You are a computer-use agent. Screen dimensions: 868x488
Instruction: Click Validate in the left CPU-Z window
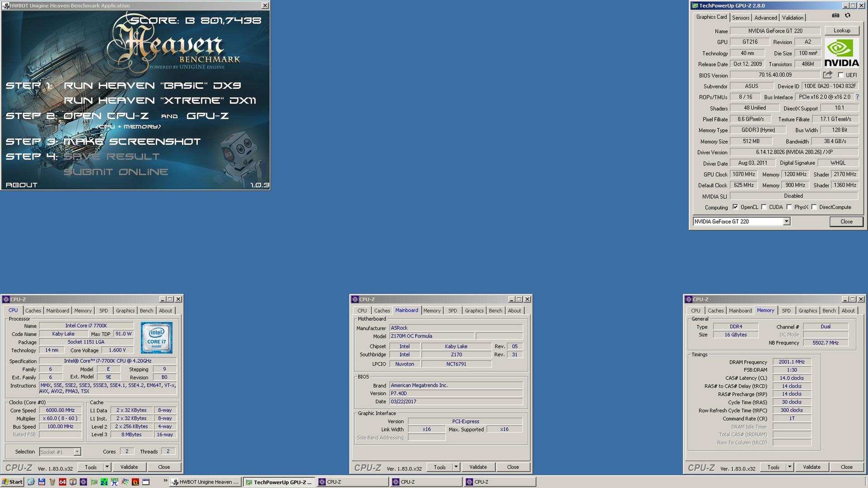(129, 467)
